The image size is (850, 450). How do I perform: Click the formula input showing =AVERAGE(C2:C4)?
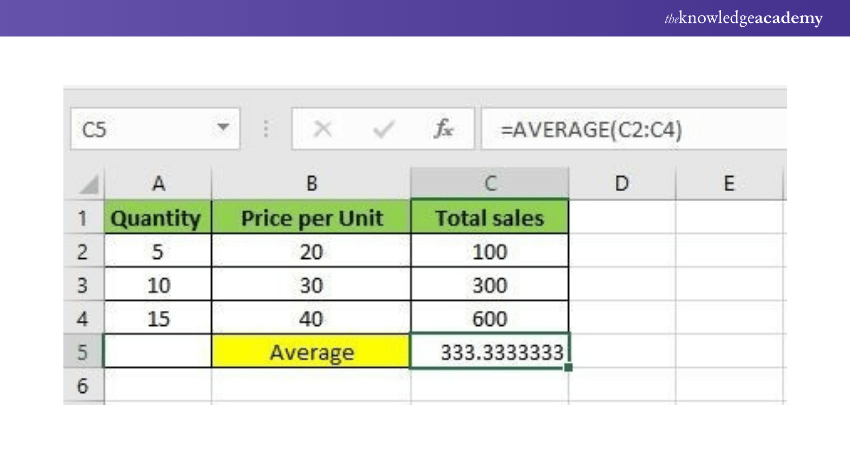click(630, 129)
